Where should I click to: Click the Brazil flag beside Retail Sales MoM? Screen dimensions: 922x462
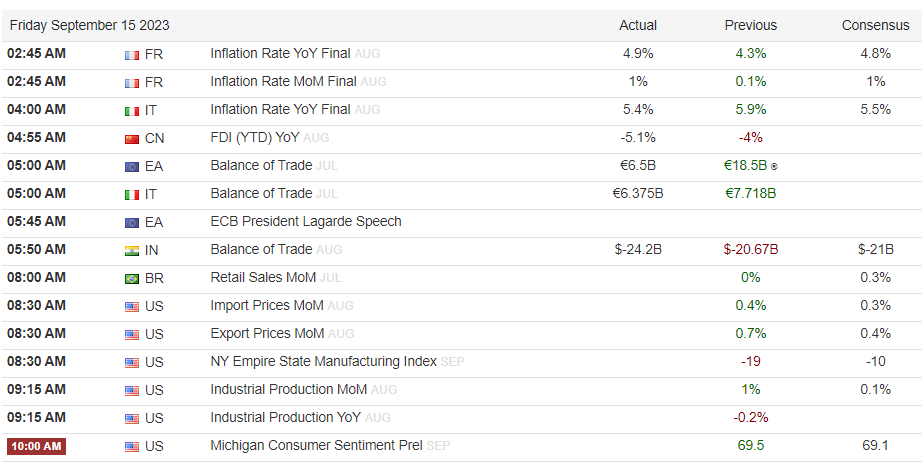pos(132,278)
